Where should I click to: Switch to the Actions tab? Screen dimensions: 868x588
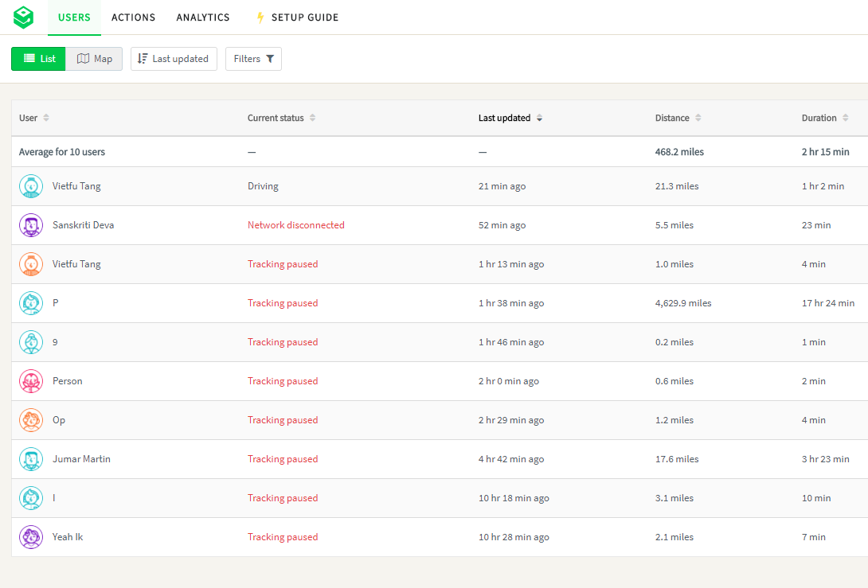pos(134,18)
